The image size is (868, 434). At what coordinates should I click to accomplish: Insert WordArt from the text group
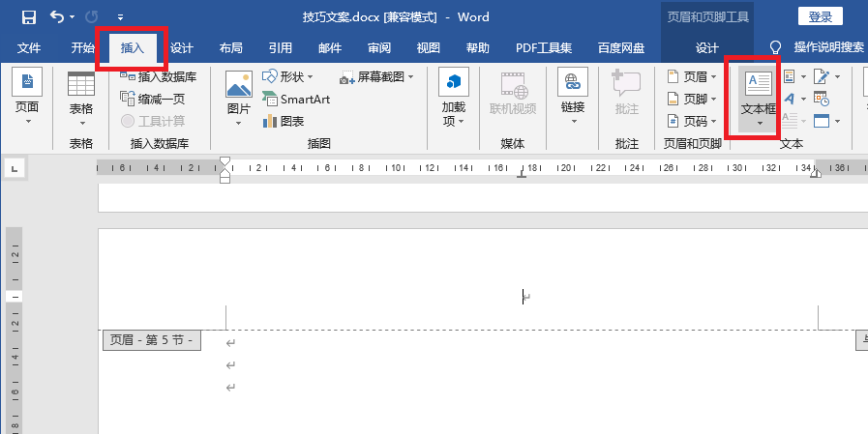790,99
